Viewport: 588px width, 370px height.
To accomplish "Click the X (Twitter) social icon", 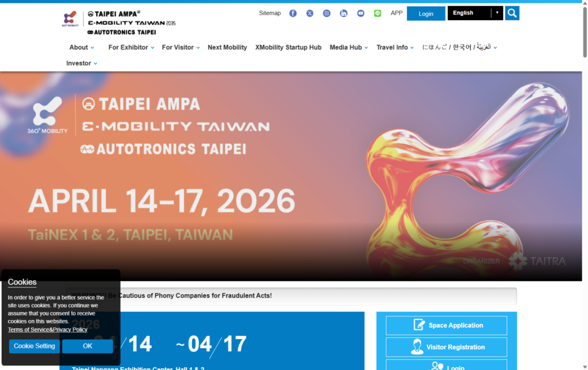I will click(x=310, y=13).
